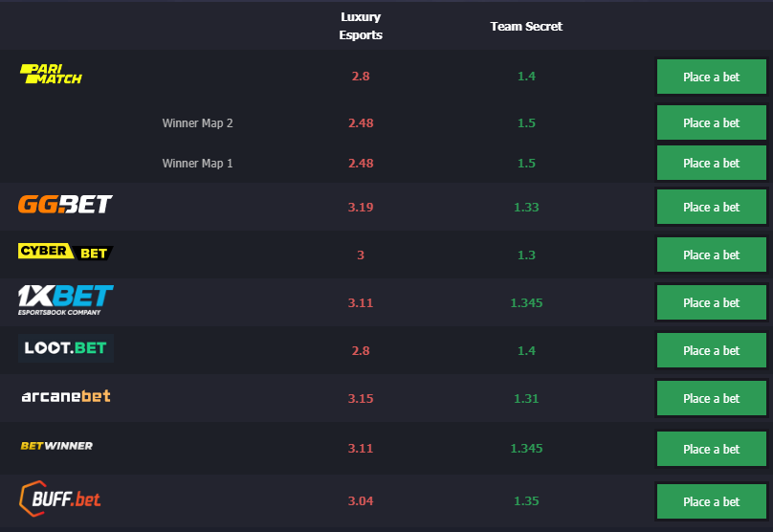Image resolution: width=773 pixels, height=532 pixels.
Task: Click GG.BET odds 1.33
Action: [526, 207]
